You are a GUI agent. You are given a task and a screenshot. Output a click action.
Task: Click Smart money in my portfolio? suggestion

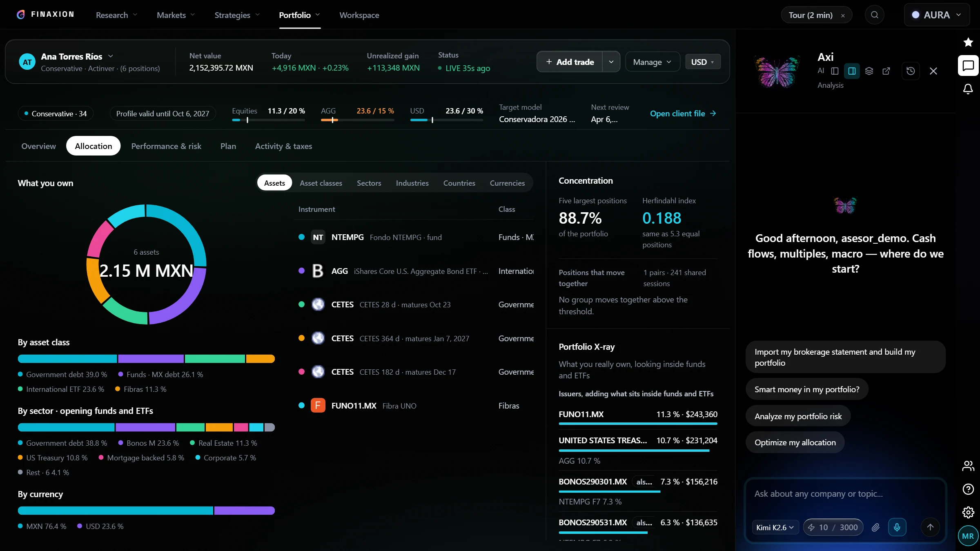tap(807, 389)
